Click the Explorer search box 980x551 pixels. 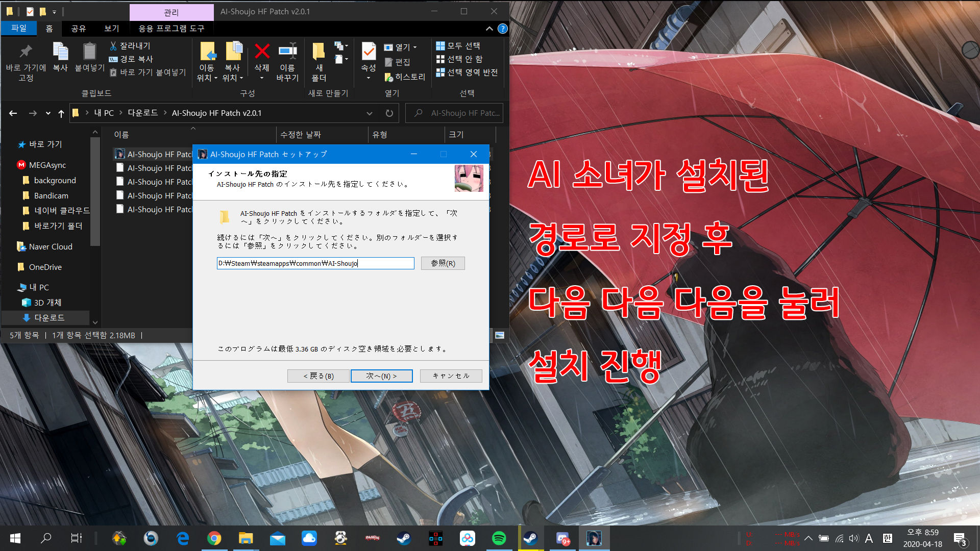(454, 113)
